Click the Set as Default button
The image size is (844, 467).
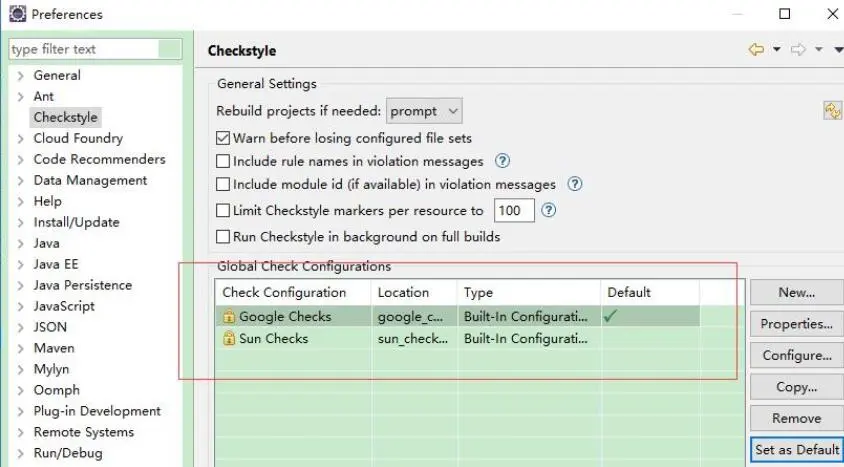(x=797, y=450)
